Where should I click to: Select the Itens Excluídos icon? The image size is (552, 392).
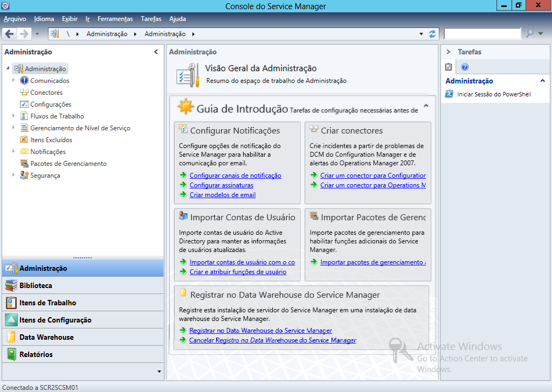(x=24, y=140)
